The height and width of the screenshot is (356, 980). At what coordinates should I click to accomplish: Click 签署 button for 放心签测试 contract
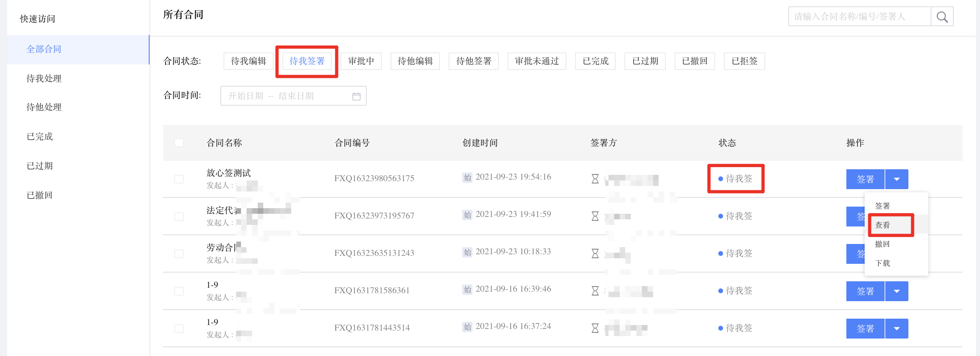pos(865,179)
